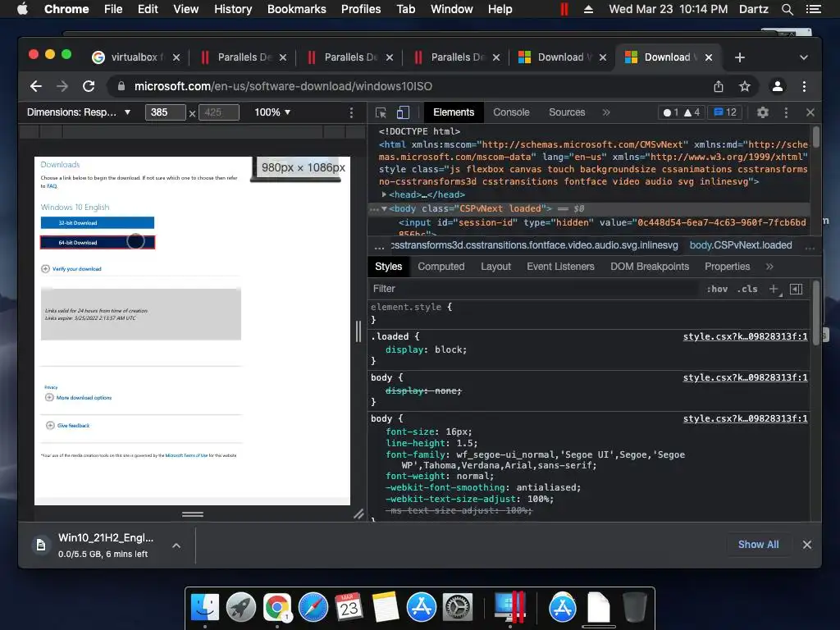Open Spotlight search in menu bar

pyautogui.click(x=787, y=9)
